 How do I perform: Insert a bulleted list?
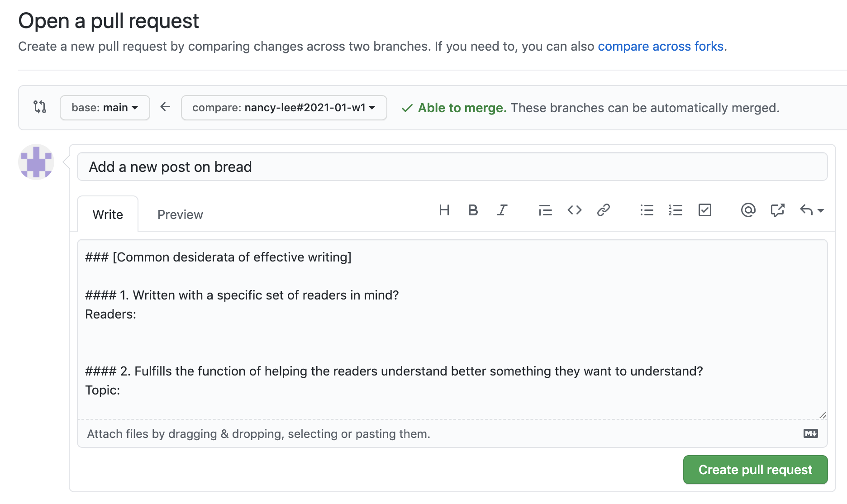click(647, 210)
